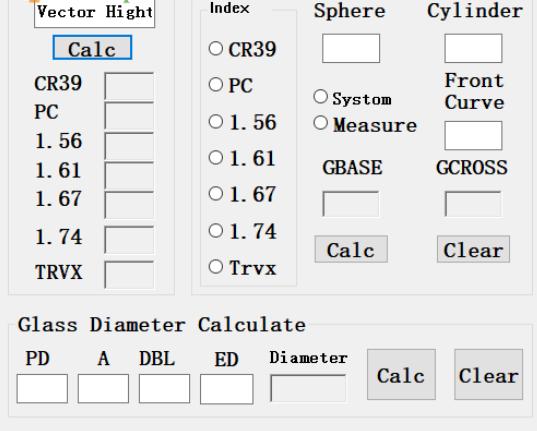Select the CR39 index radio button

click(216, 48)
